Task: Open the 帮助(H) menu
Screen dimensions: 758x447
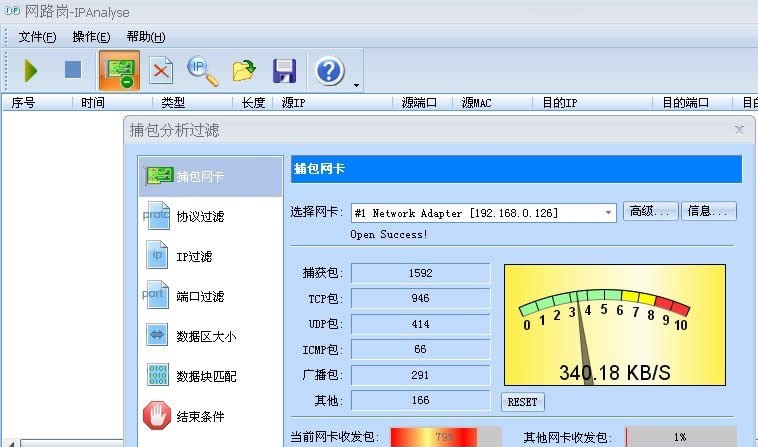Action: point(146,37)
